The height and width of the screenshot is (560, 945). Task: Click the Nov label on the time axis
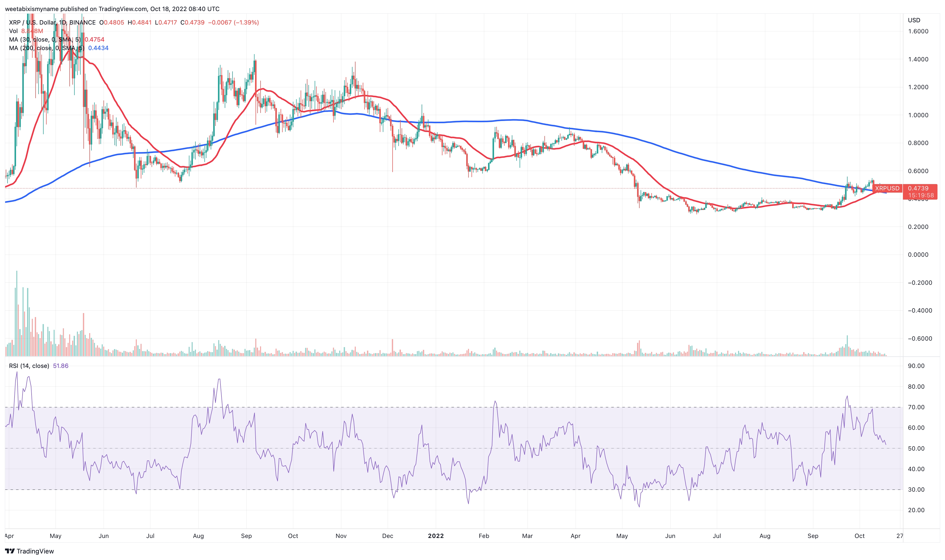341,536
